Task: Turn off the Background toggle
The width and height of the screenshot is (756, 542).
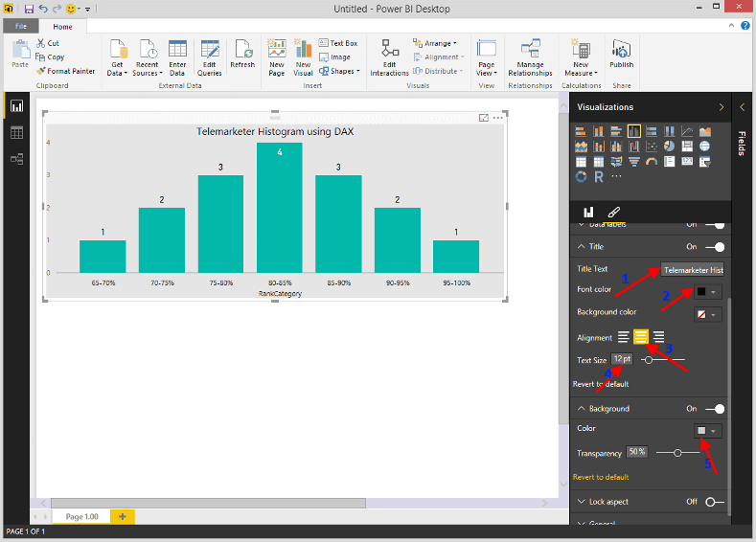Action: pos(714,409)
